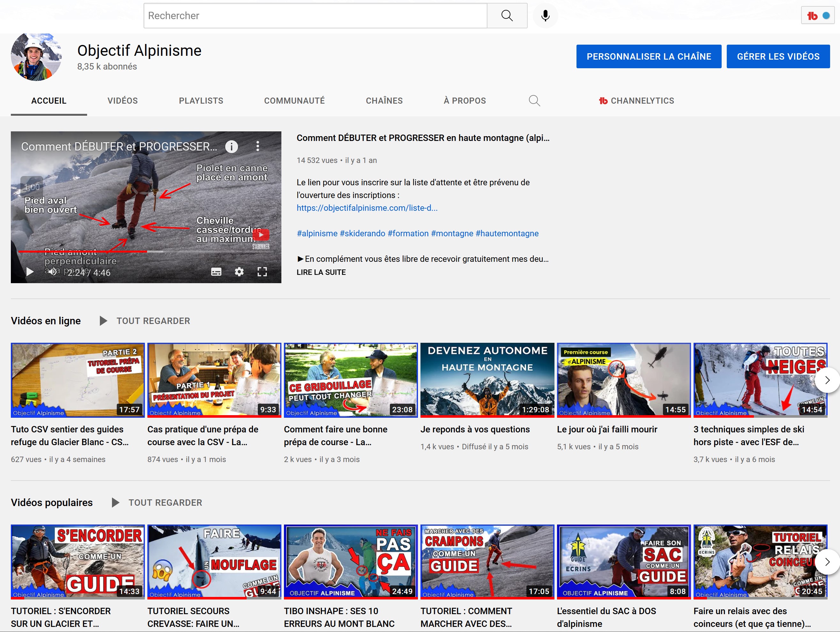Open the #skiderando hashtag
The width and height of the screenshot is (840, 632).
point(362,233)
